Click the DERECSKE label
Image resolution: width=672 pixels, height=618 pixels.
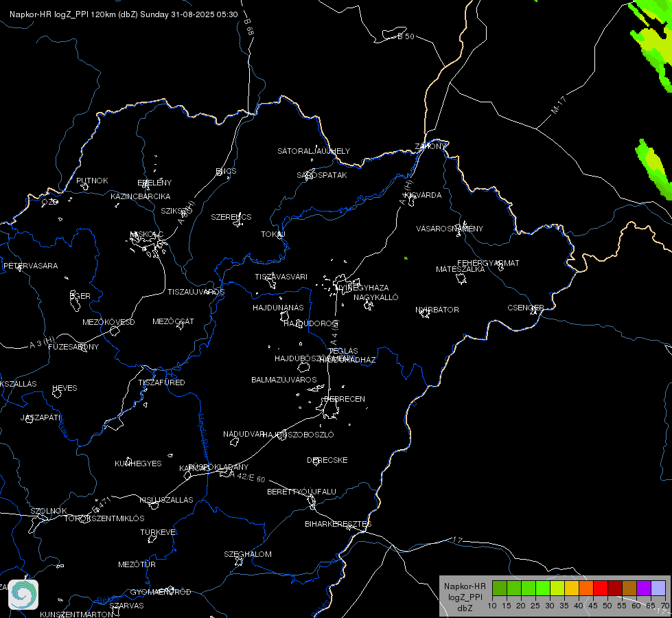tap(327, 460)
